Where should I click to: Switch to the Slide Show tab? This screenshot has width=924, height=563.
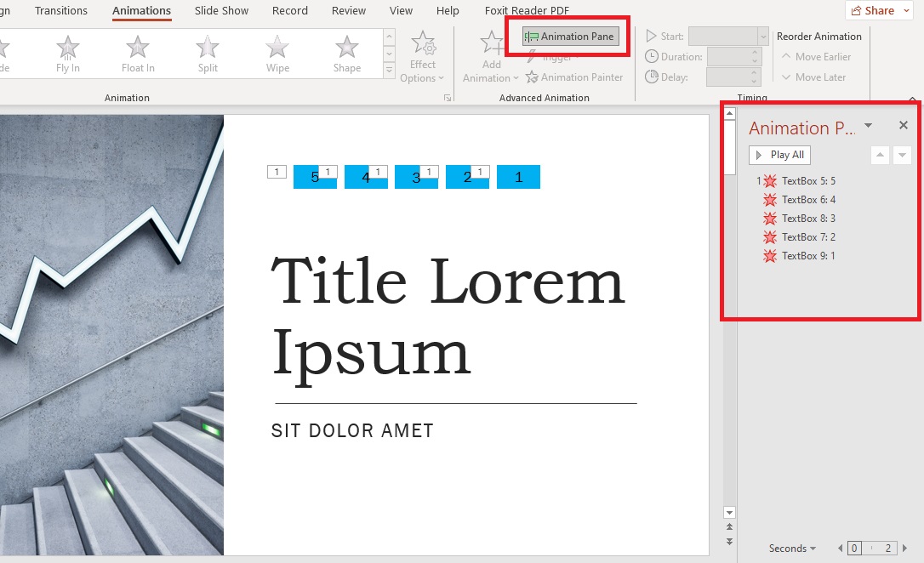[x=221, y=11]
